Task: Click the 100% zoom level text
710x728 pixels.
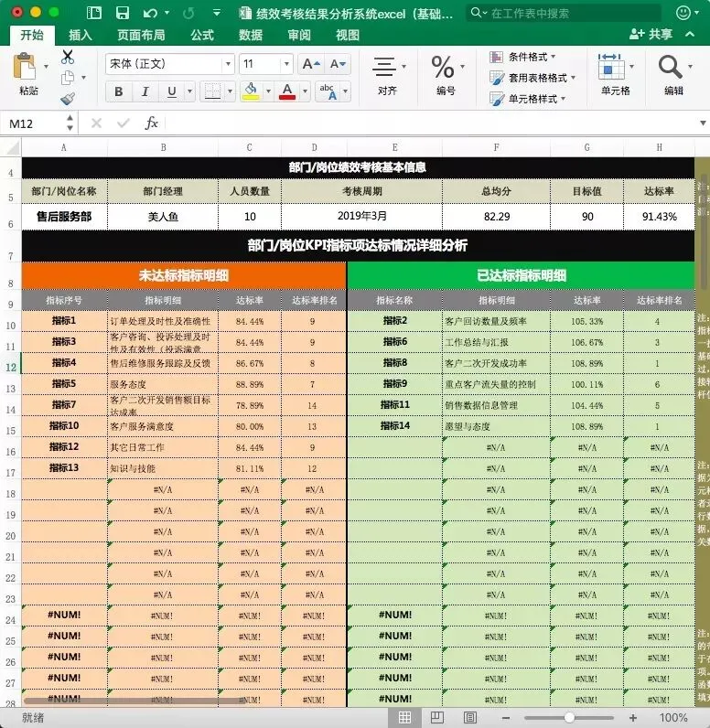Action: 672,718
